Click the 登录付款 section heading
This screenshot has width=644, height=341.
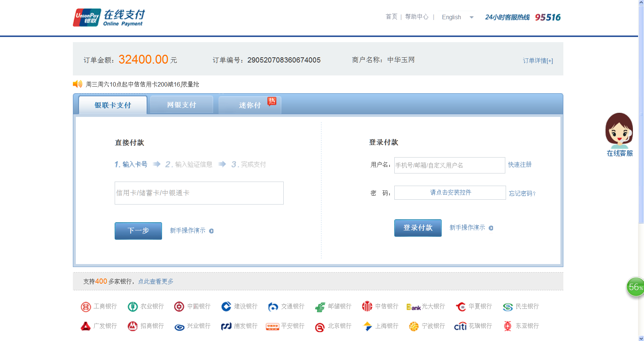pos(384,142)
